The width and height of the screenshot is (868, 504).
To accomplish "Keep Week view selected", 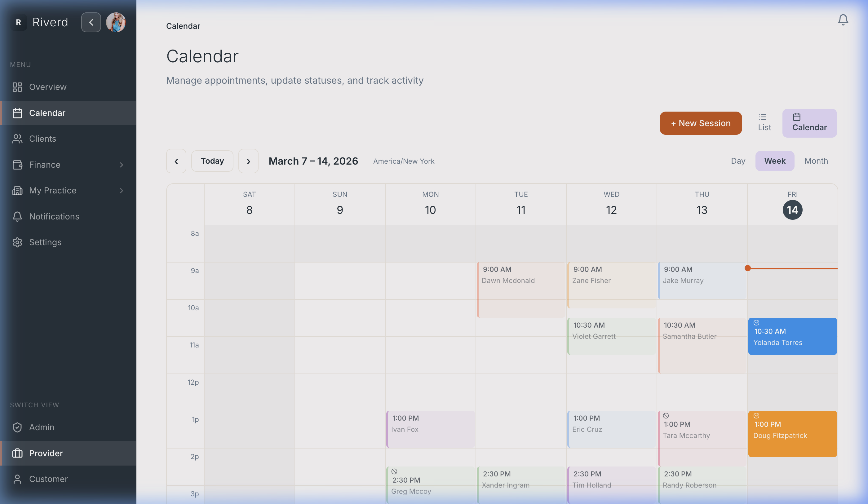I will (775, 161).
